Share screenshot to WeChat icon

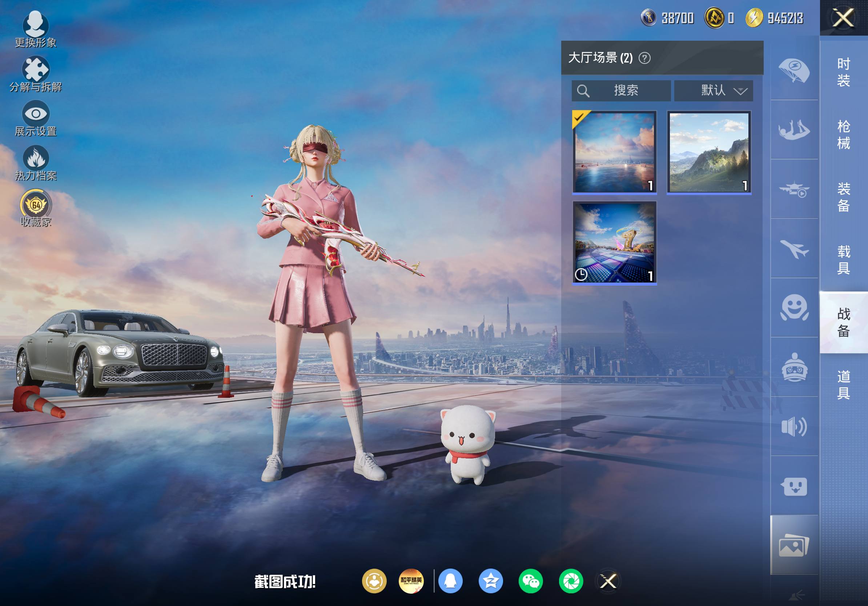tap(531, 581)
